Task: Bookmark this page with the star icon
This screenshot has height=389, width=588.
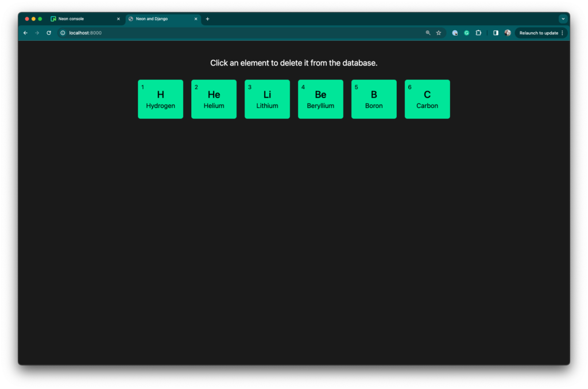Action: [x=438, y=33]
